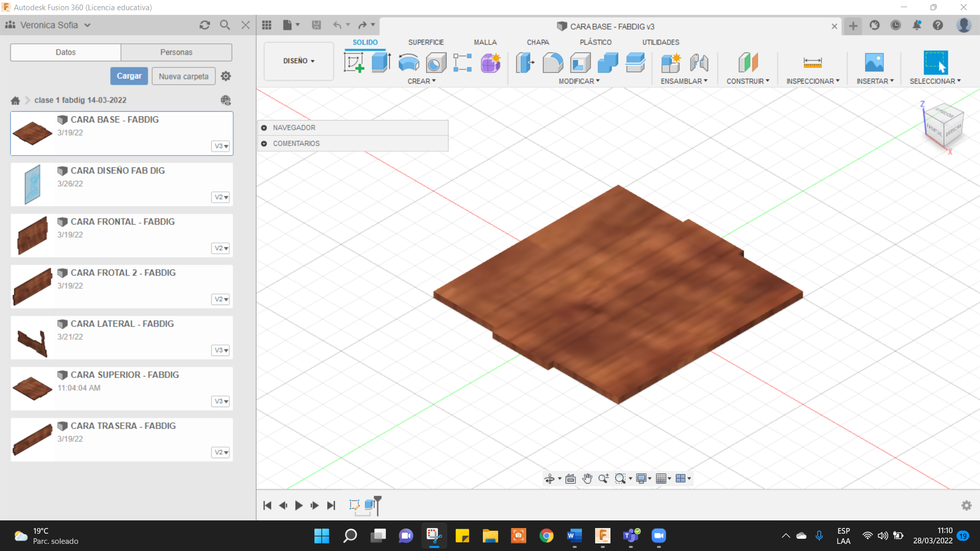Click the Cargar button

click(129, 76)
